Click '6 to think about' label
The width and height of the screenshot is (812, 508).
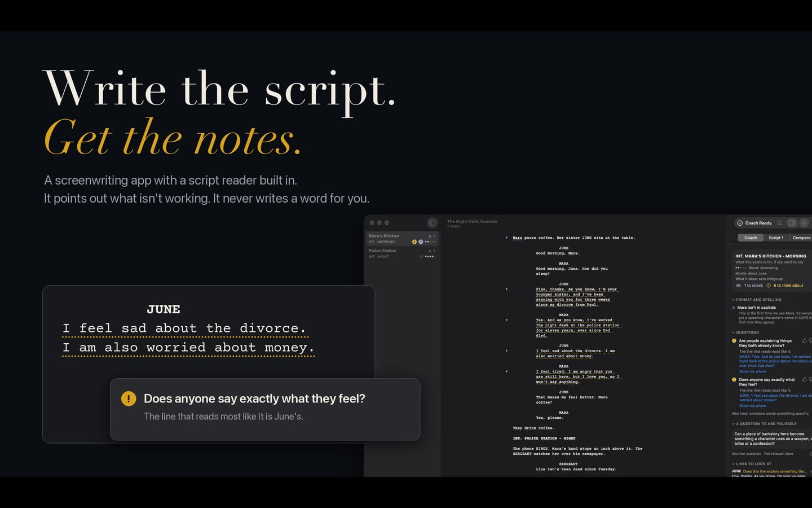[x=788, y=286]
